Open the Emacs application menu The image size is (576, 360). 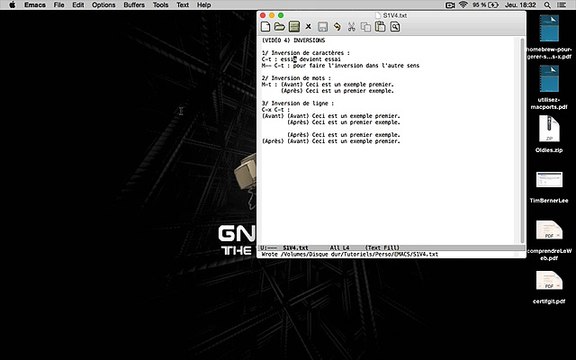tap(35, 5)
